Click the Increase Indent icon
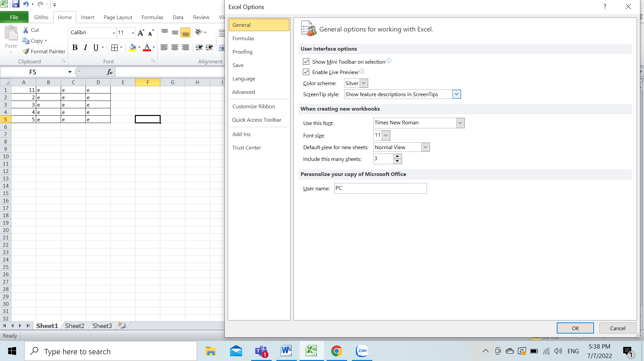644x361 pixels. (209, 48)
